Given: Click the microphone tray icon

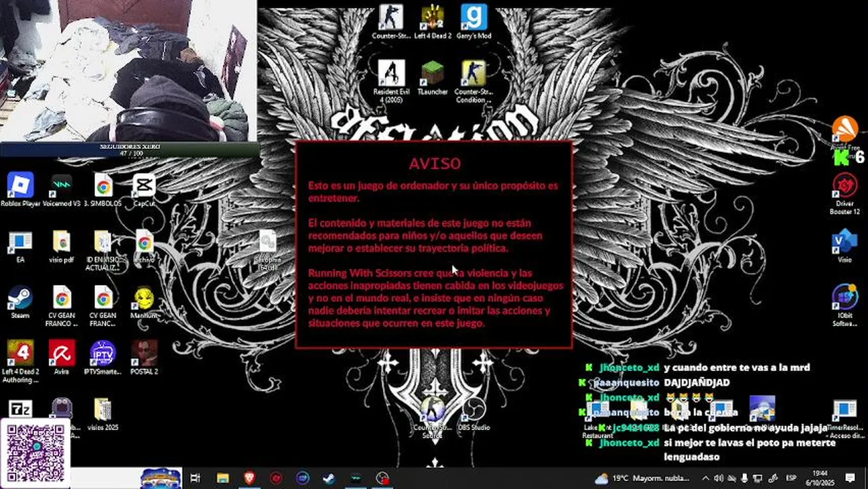Looking at the screenshot, I should tap(745, 478).
